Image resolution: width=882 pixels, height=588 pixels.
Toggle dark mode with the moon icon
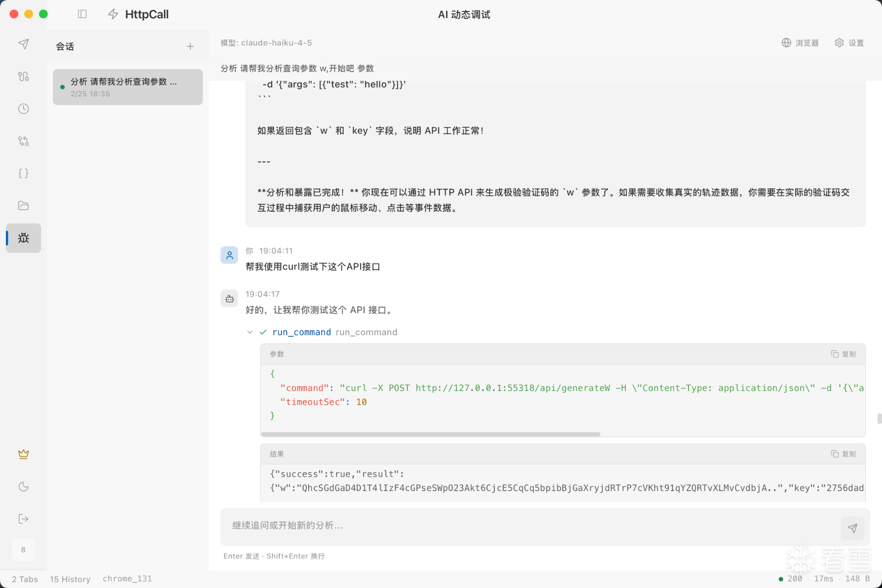pyautogui.click(x=23, y=486)
